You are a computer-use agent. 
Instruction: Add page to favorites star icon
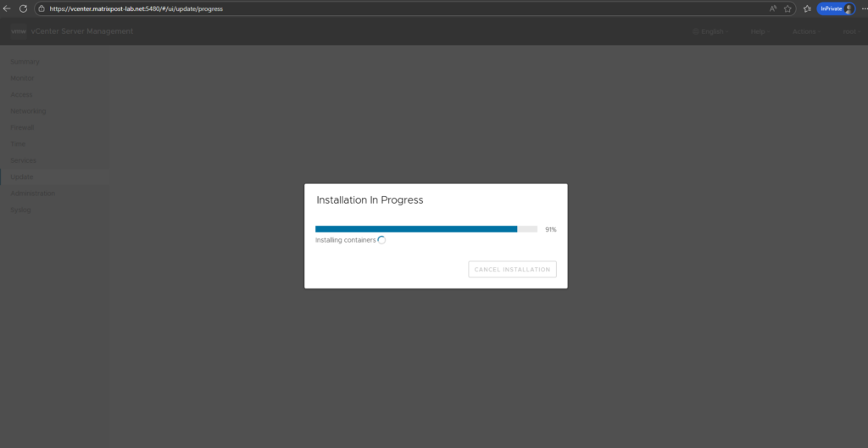(x=787, y=8)
